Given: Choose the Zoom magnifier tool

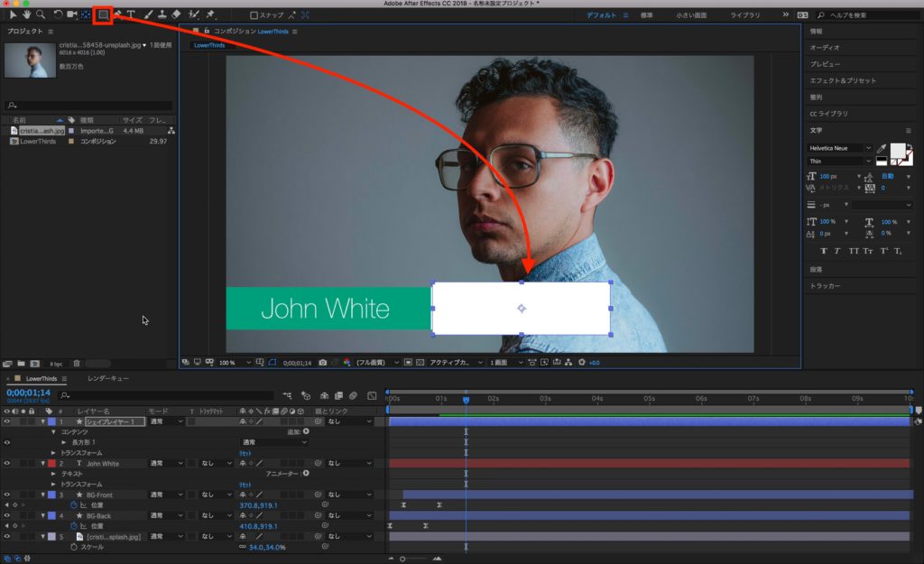Looking at the screenshot, I should click(41, 14).
